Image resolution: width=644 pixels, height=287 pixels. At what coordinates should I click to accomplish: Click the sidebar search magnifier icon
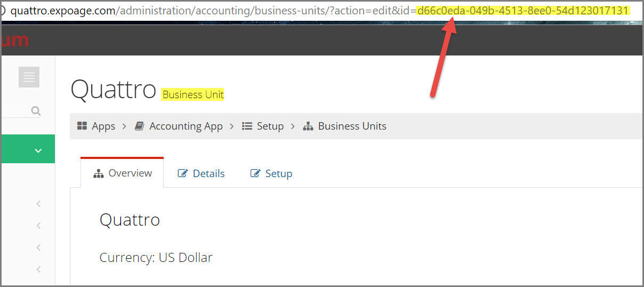36,111
